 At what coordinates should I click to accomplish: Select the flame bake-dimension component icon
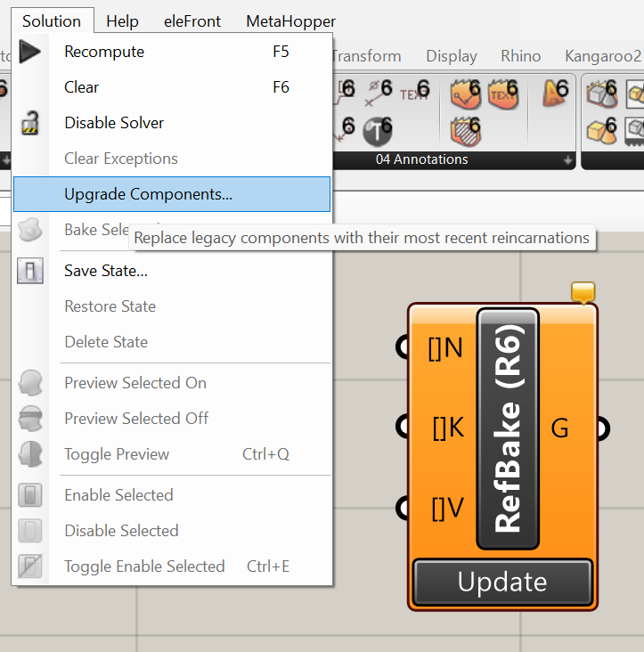point(466,94)
